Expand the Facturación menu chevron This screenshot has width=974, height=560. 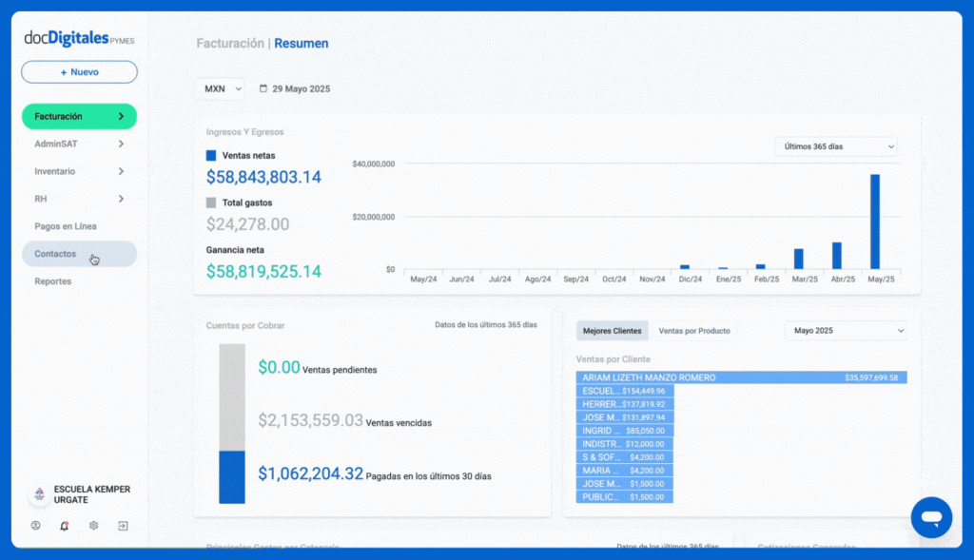[121, 117]
